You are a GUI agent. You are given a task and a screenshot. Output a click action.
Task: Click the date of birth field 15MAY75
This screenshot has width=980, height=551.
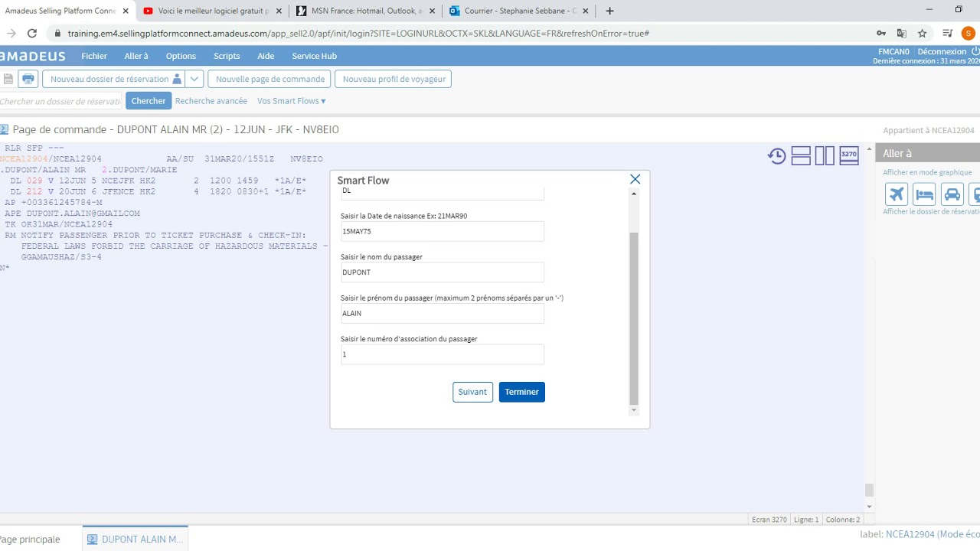coord(443,231)
